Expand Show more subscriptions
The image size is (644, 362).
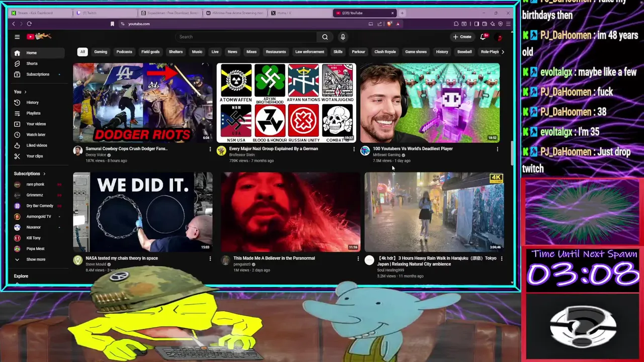point(37,259)
